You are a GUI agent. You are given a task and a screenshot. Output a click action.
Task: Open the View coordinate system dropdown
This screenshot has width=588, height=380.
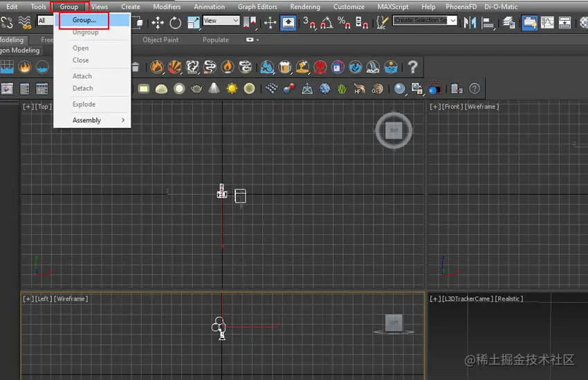click(x=221, y=21)
